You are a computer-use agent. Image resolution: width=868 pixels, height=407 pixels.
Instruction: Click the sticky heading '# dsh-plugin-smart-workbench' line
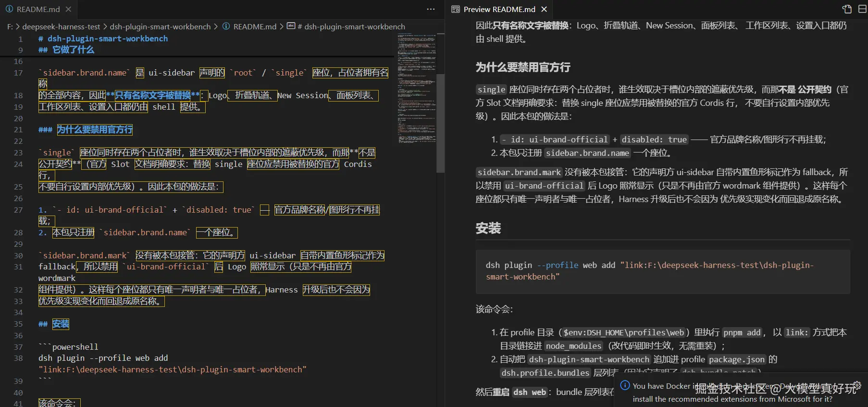103,38
